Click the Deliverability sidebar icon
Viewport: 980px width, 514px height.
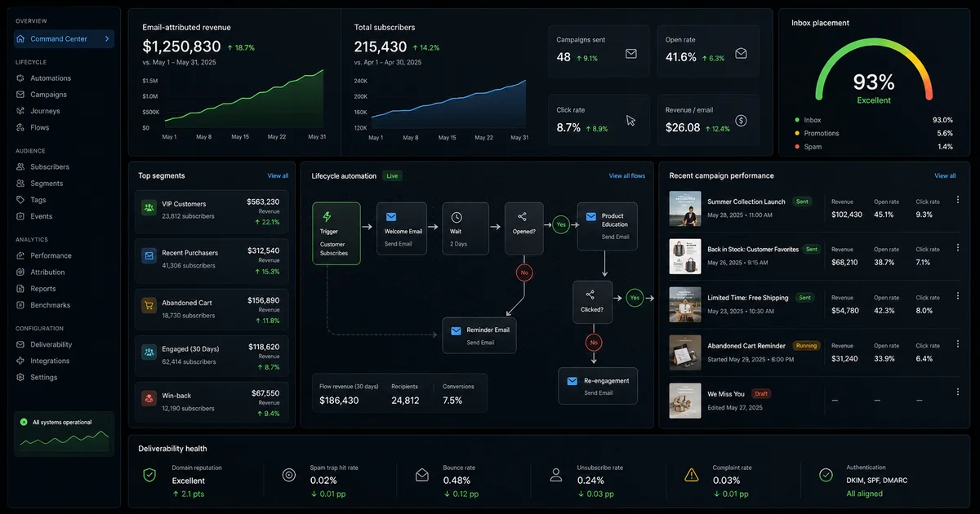[20, 344]
